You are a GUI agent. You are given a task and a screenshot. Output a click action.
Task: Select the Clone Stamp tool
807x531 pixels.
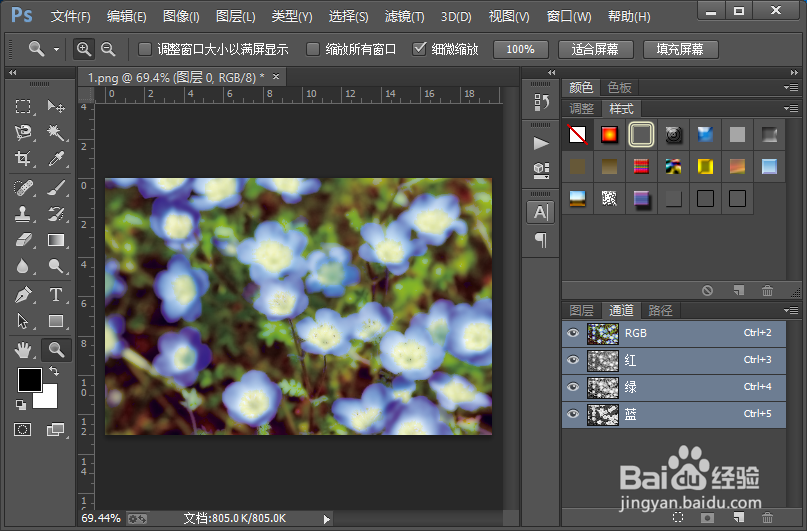coord(23,214)
